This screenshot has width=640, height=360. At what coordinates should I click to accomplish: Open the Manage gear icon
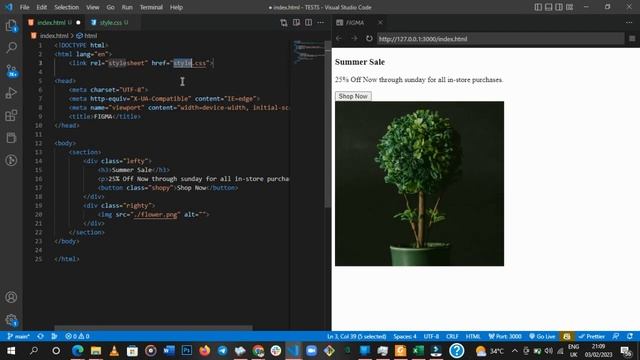11,320
